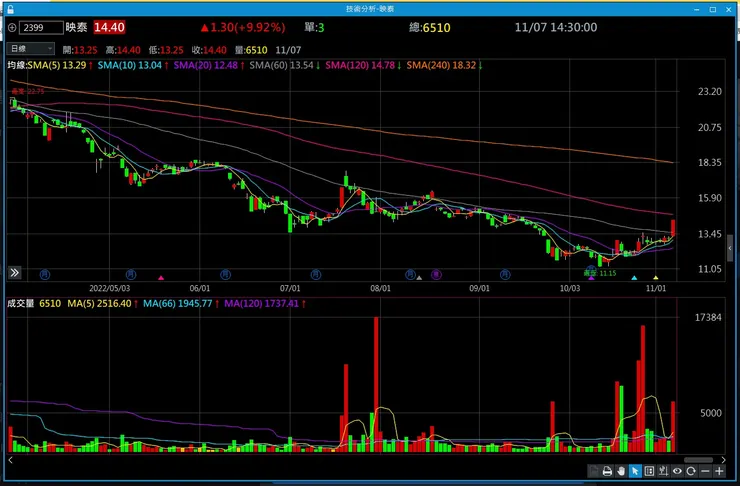This screenshot has width=740, height=486.
Task: Maximize the 技術分析 window
Action: pos(713,9)
